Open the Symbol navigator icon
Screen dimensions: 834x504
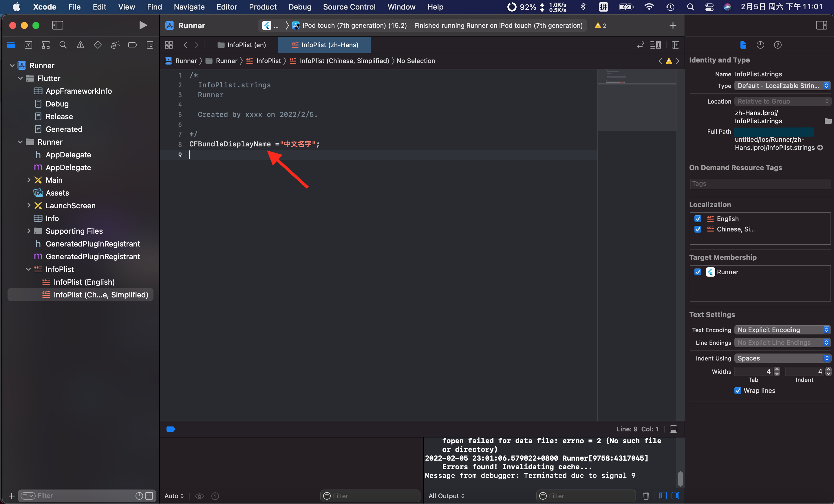pos(46,45)
